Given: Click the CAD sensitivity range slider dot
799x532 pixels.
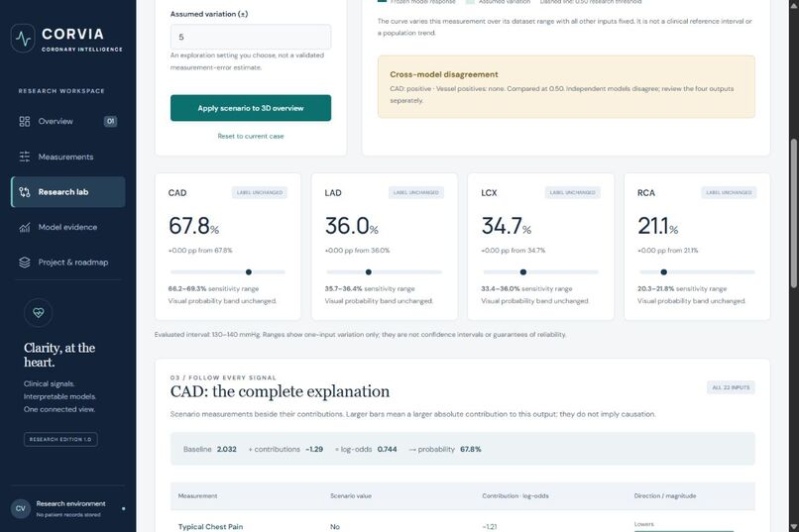Looking at the screenshot, I should click(x=249, y=271).
